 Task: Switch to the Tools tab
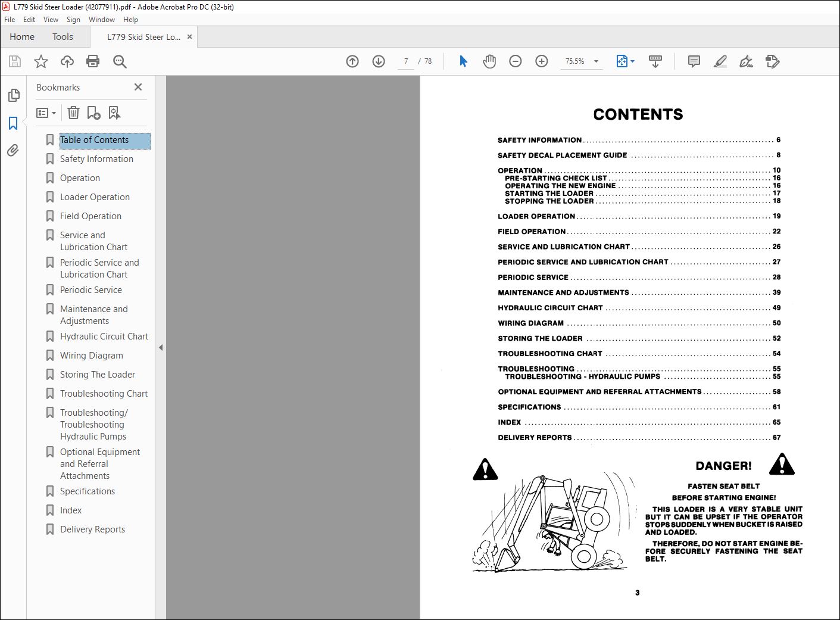tap(63, 37)
